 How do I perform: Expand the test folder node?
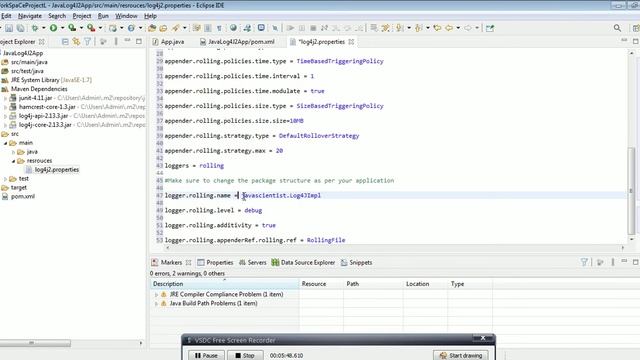click(5, 179)
